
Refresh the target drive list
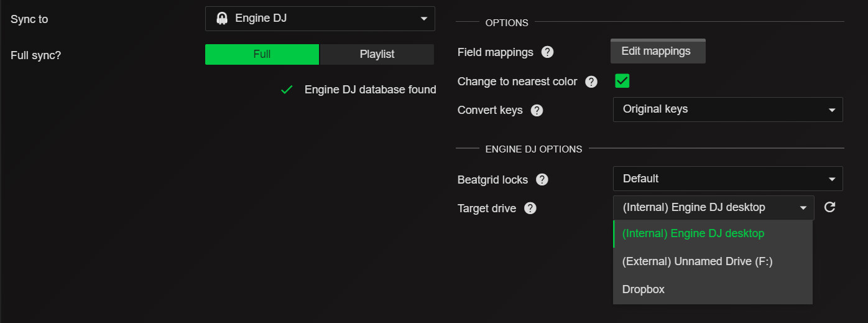pos(829,207)
